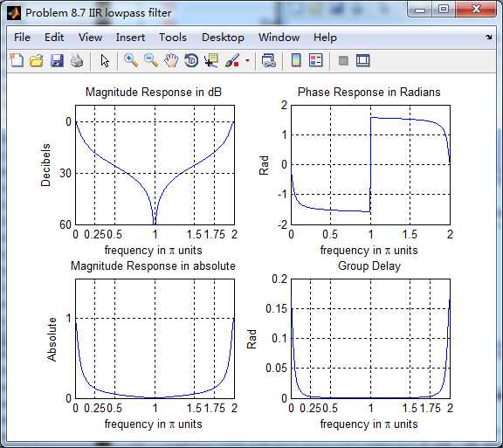Viewport: 503px width, 448px height.
Task: Select the Edit Plot arrow tool
Action: [105, 60]
